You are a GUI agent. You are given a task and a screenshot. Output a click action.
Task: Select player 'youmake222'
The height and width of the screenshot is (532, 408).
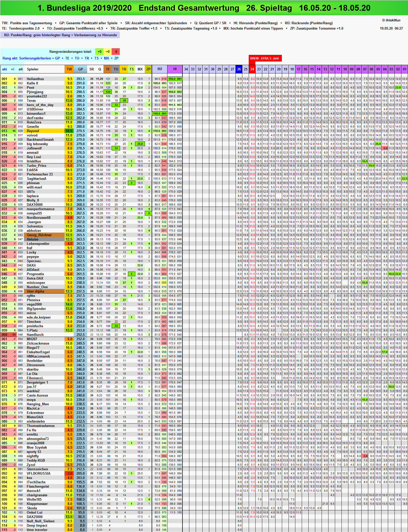(x=37, y=96)
